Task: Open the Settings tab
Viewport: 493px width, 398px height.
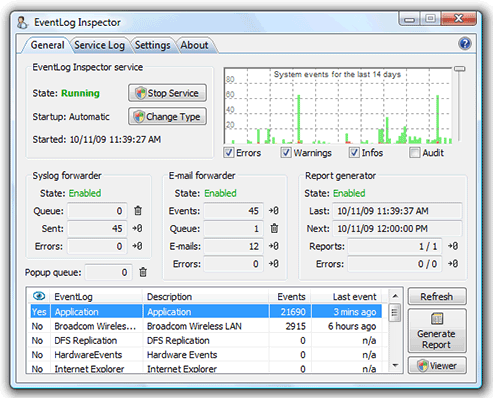Action: [x=152, y=45]
